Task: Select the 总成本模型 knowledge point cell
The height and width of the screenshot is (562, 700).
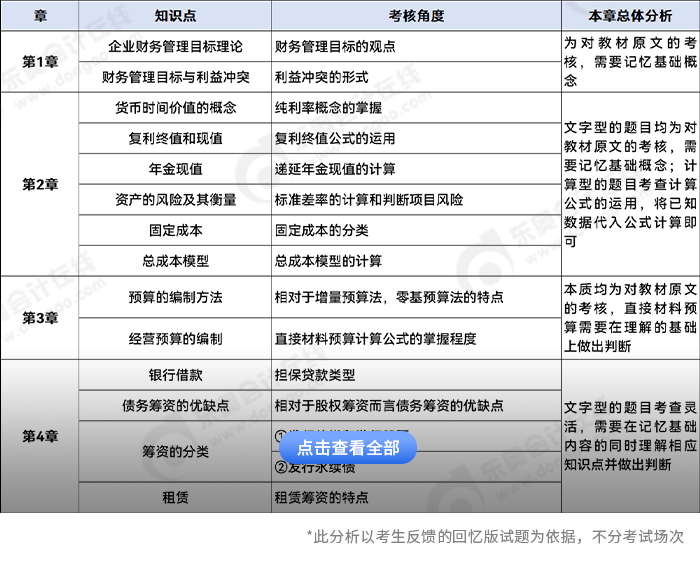Action: (175, 261)
